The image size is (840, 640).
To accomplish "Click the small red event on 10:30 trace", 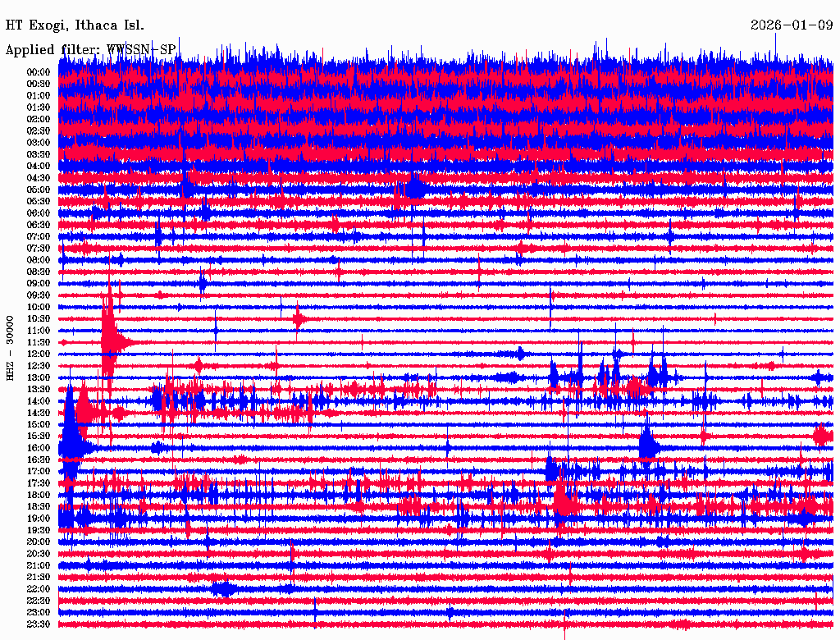I will pos(299,318).
